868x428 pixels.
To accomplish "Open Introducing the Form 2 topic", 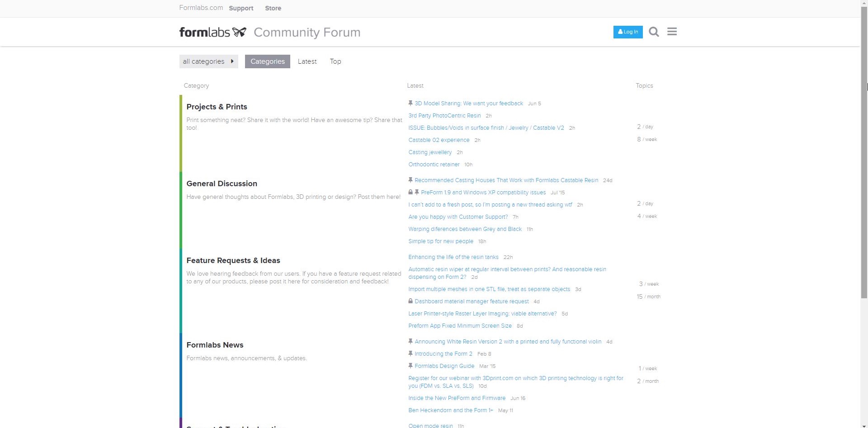I will point(443,354).
